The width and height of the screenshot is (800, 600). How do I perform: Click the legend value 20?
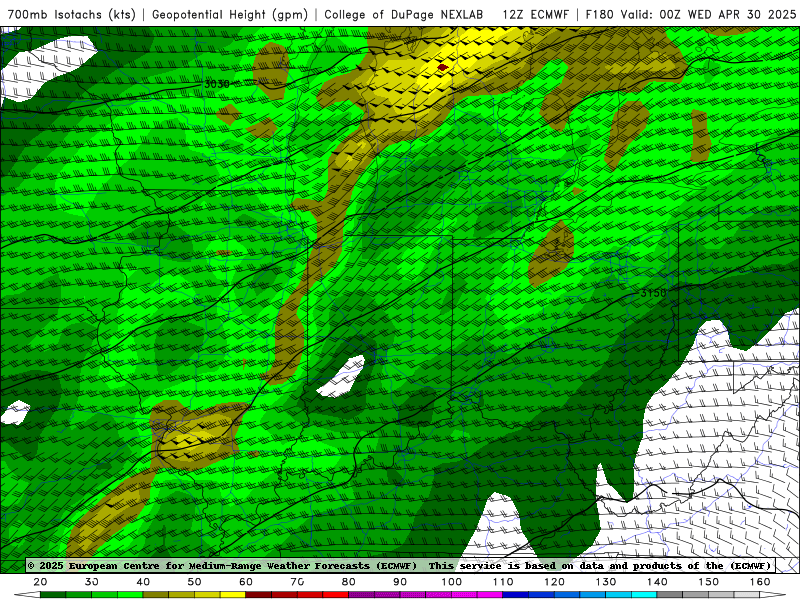[x=40, y=582]
